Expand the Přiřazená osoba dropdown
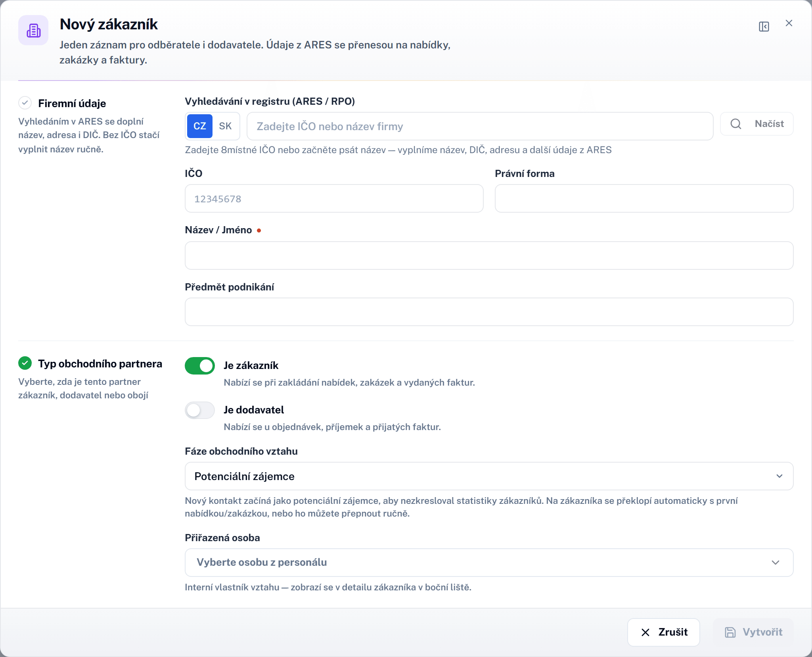Viewport: 812px width, 657px height. pyautogui.click(x=489, y=563)
